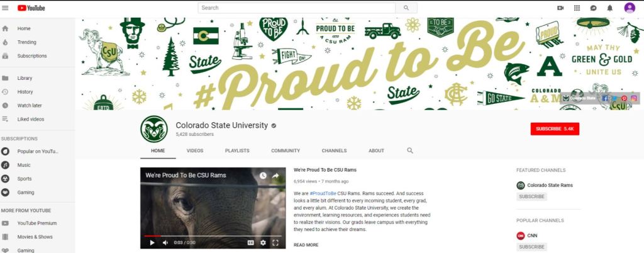Click into the Search input field
Image resolution: width=644 pixels, height=253 pixels.
(297, 8)
